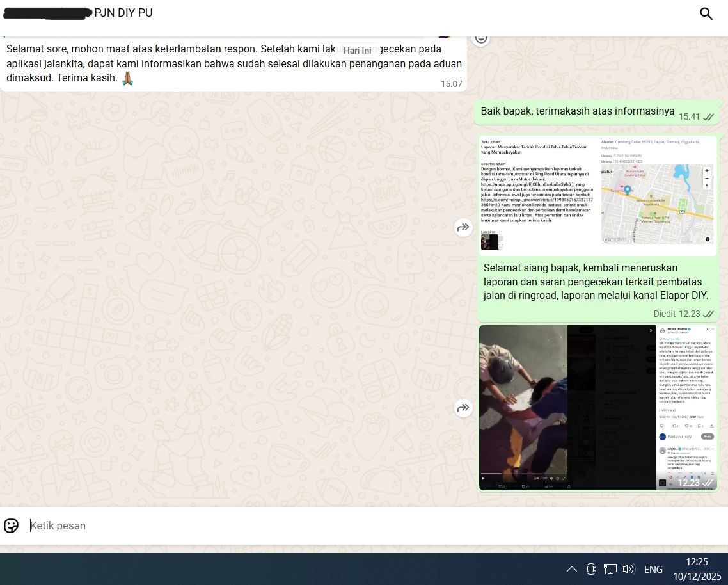Click the emoji reaction icon beside received message
The image size is (728, 585).
pyautogui.click(x=481, y=38)
